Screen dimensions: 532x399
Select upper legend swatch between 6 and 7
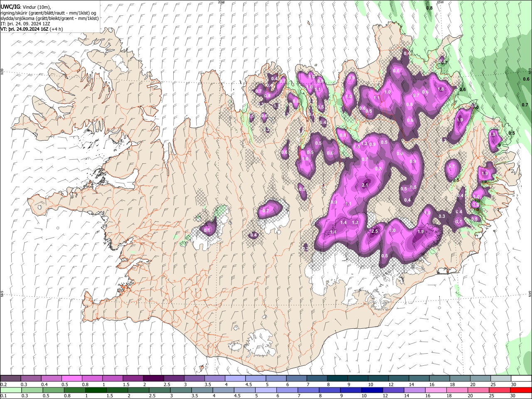296,379
